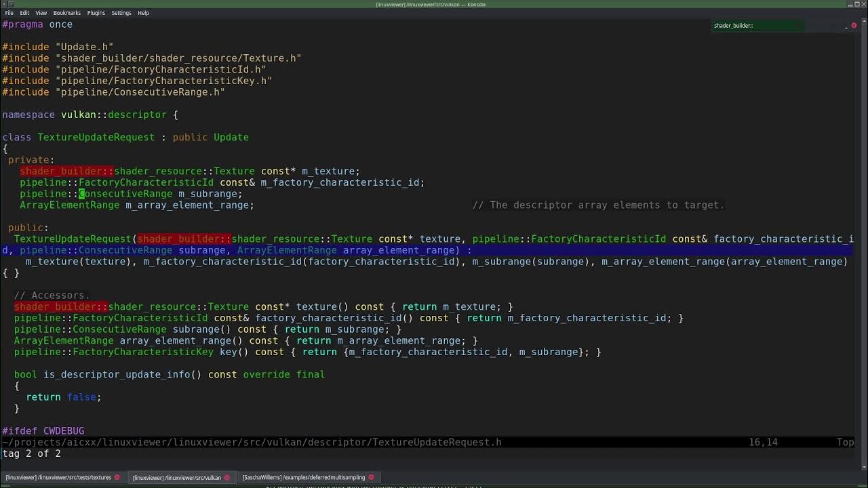
Task: Open the Plugins menu
Action: coord(96,13)
